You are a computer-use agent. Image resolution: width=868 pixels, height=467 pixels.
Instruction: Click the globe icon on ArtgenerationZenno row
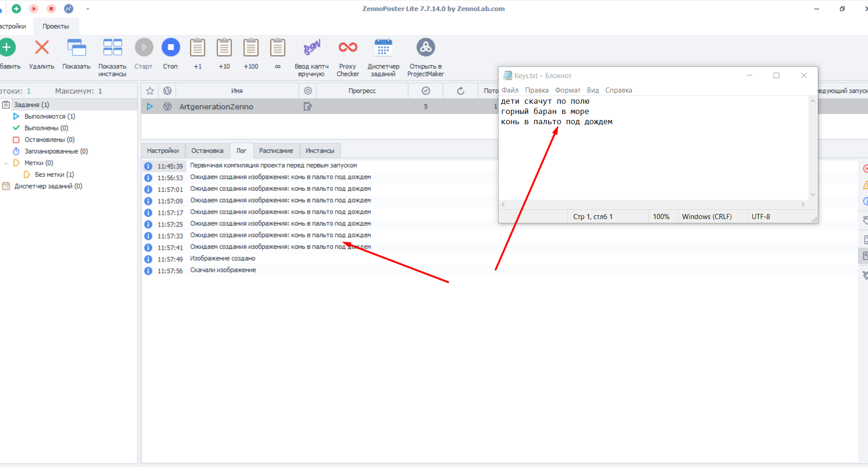coord(167,107)
